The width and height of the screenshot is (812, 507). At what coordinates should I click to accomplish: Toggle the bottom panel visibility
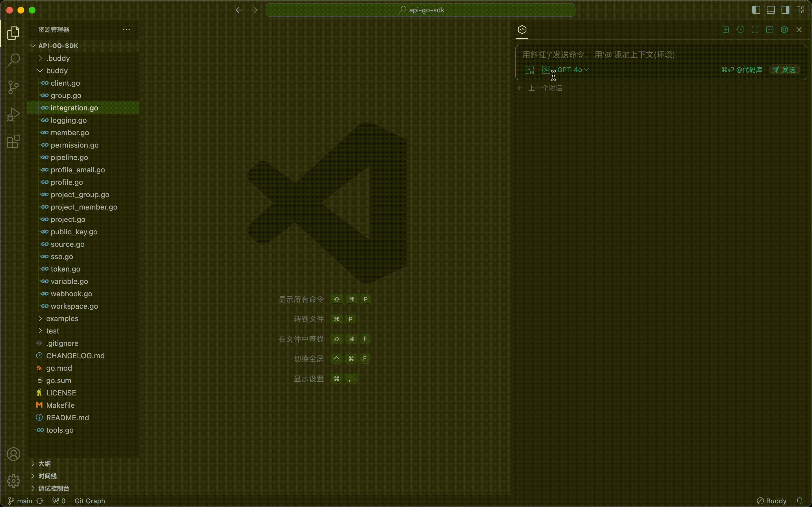click(x=770, y=10)
